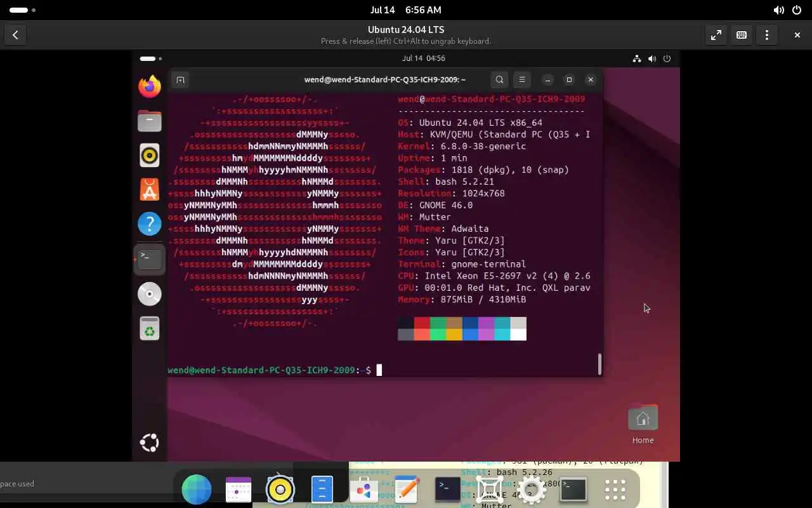
Task: Click 'CPU: Intel Xeon E5-2697 v2' line
Action: point(494,276)
